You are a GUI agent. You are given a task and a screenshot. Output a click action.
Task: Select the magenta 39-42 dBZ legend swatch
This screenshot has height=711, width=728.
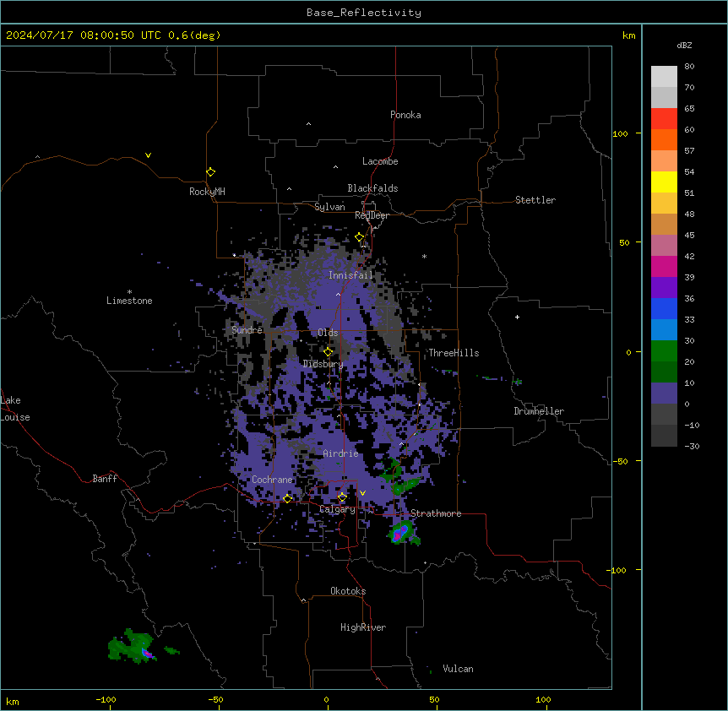664,266
